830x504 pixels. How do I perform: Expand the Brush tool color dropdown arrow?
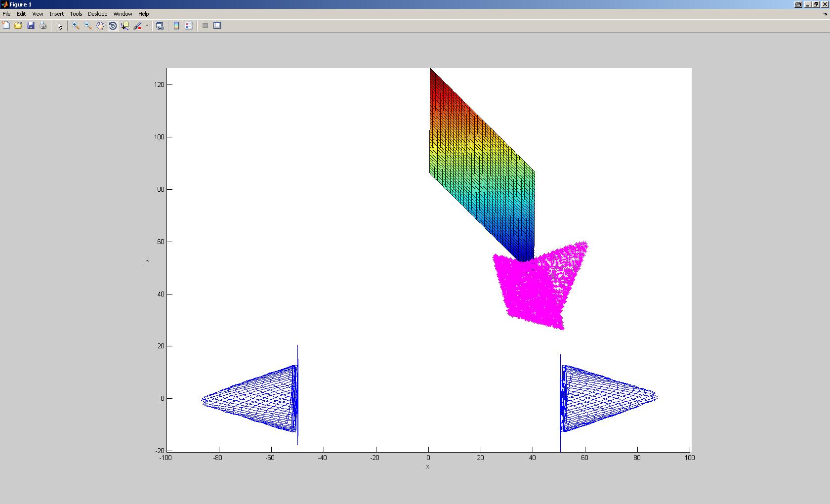(x=147, y=26)
